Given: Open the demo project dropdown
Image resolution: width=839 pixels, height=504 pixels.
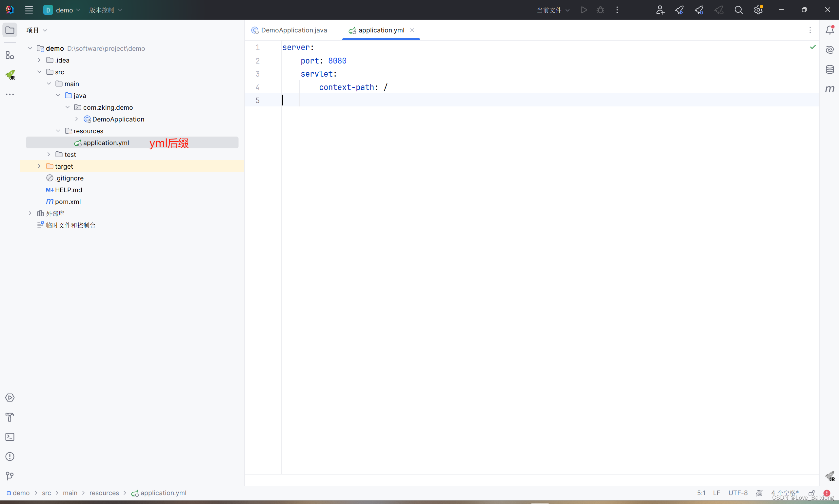Looking at the screenshot, I should 63,10.
